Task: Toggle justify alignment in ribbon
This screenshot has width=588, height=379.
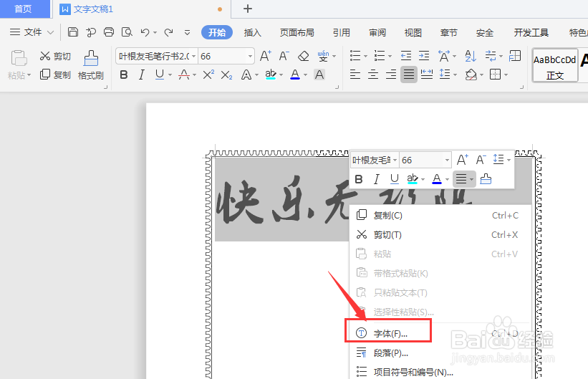Action: point(409,75)
